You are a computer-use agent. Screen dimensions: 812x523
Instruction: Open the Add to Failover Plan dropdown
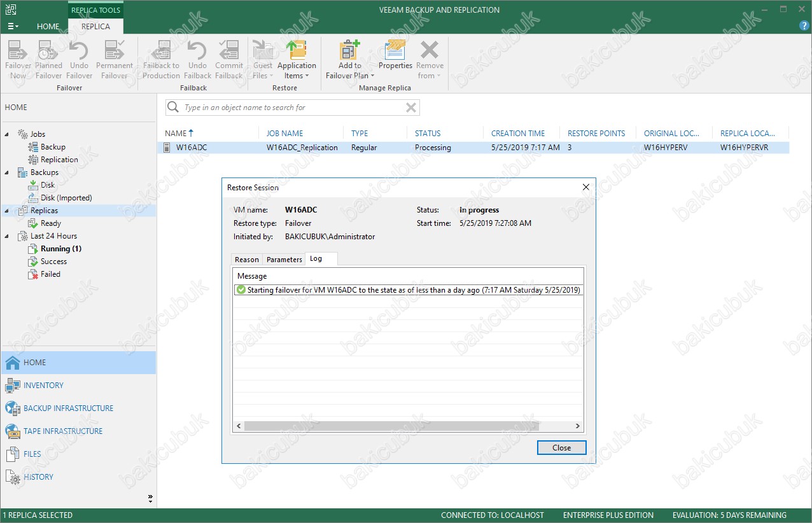(x=349, y=60)
